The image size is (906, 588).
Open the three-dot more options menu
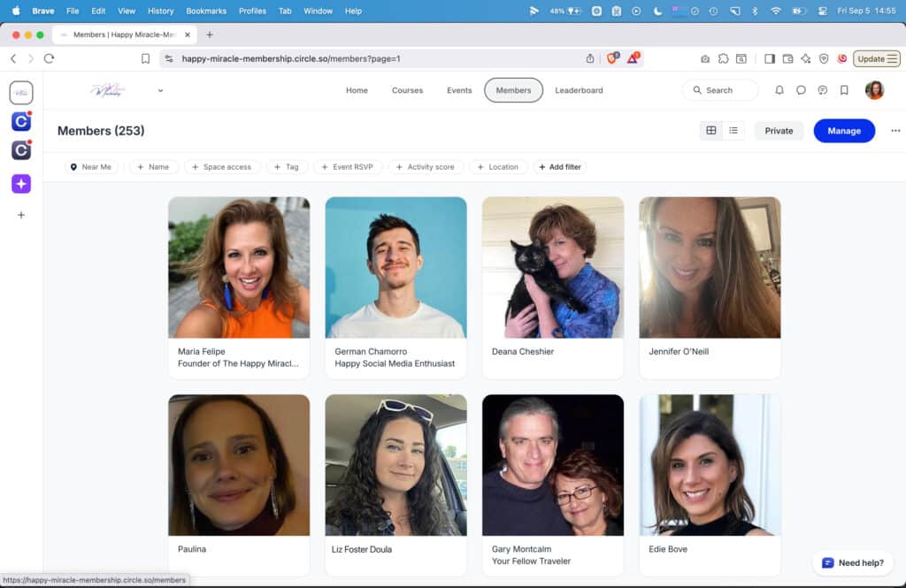(895, 131)
